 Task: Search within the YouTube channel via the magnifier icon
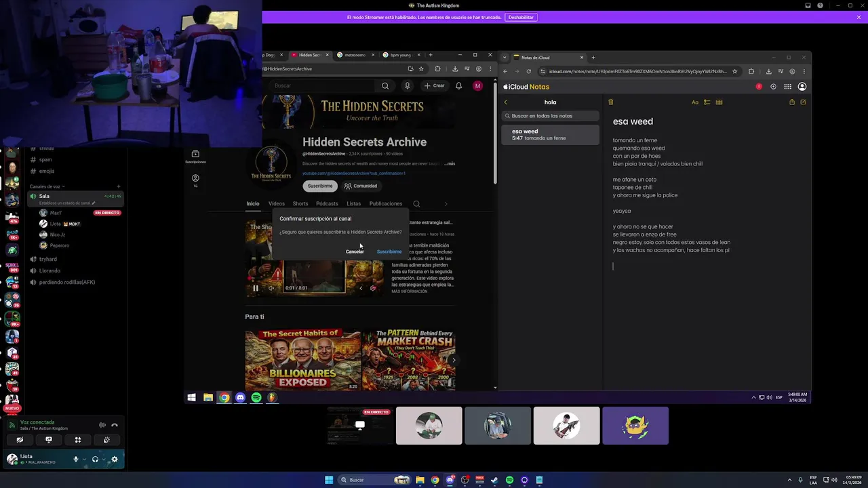click(416, 203)
